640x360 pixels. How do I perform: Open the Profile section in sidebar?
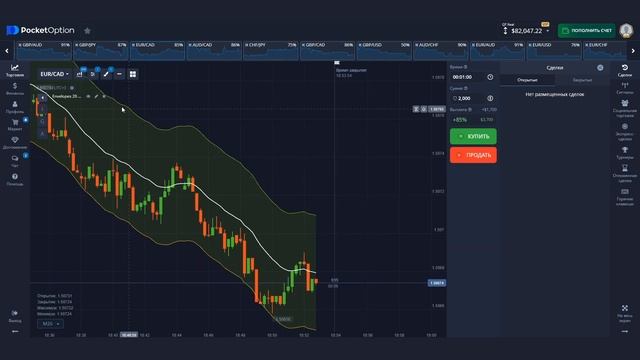click(x=15, y=107)
